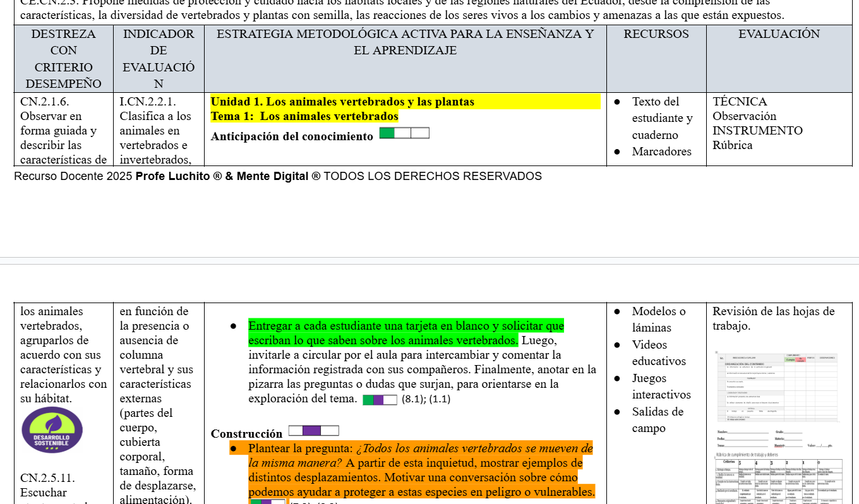859x504 pixels.
Task: Click the word 'TÉCNICA' in the evaluation cell
Action: (740, 102)
